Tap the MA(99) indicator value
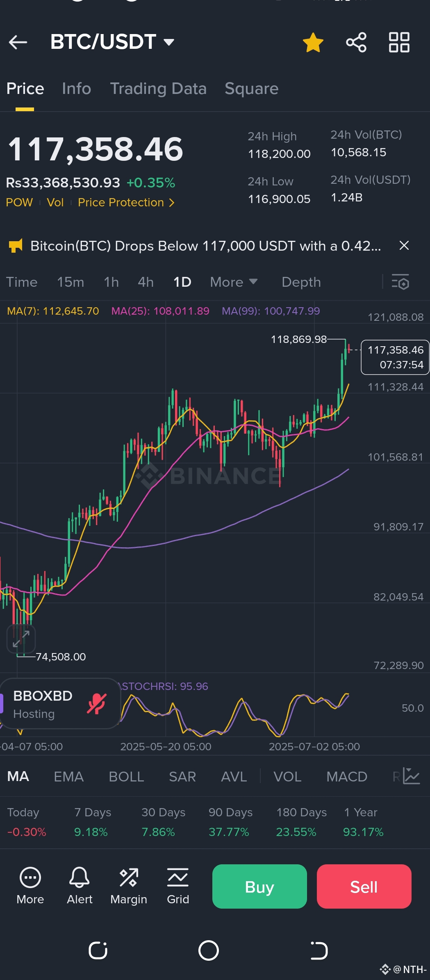 pos(271,311)
